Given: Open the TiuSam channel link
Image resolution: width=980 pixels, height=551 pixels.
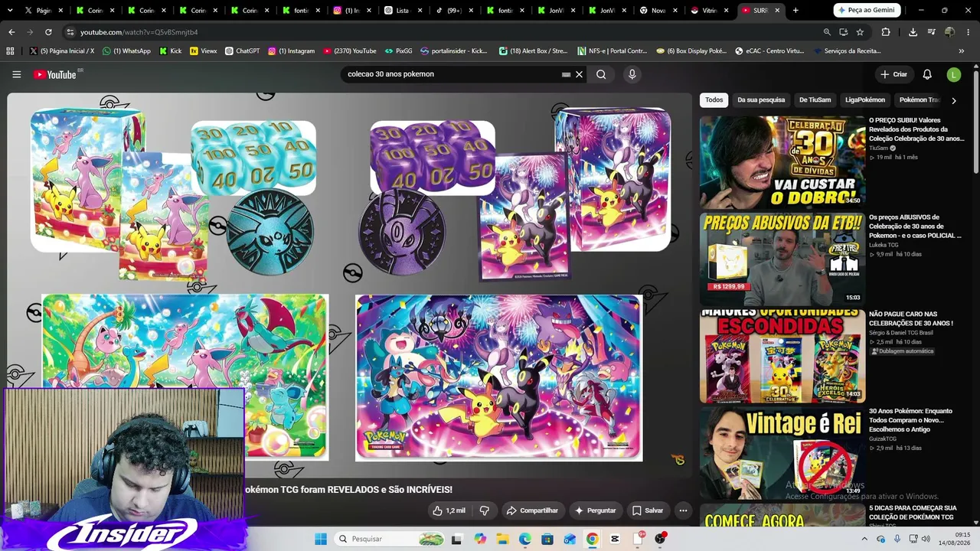Looking at the screenshot, I should (x=878, y=148).
